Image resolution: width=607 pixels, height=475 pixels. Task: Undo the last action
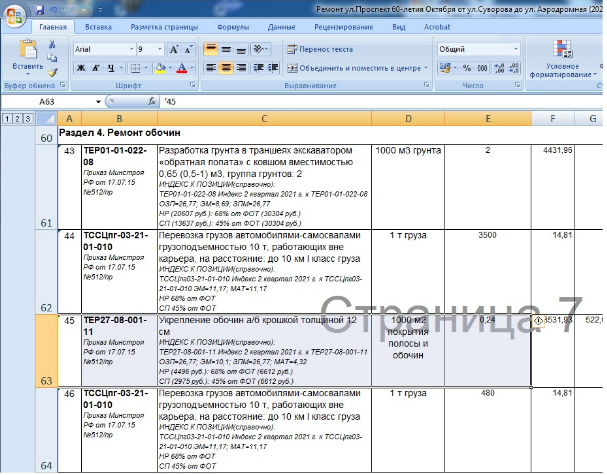tap(53, 10)
